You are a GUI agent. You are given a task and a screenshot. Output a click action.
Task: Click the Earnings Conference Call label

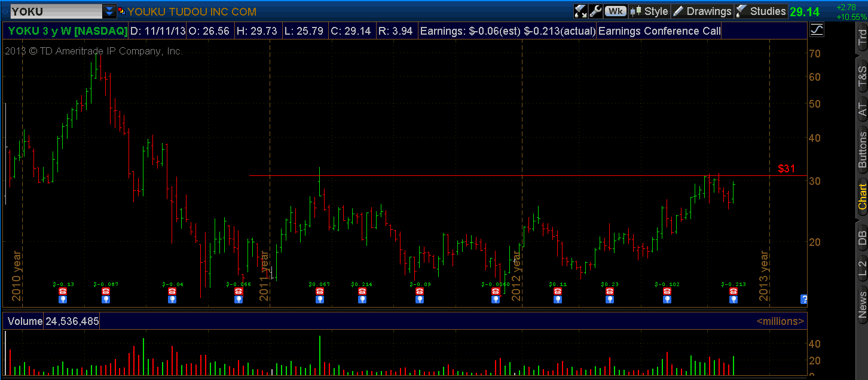[x=659, y=31]
